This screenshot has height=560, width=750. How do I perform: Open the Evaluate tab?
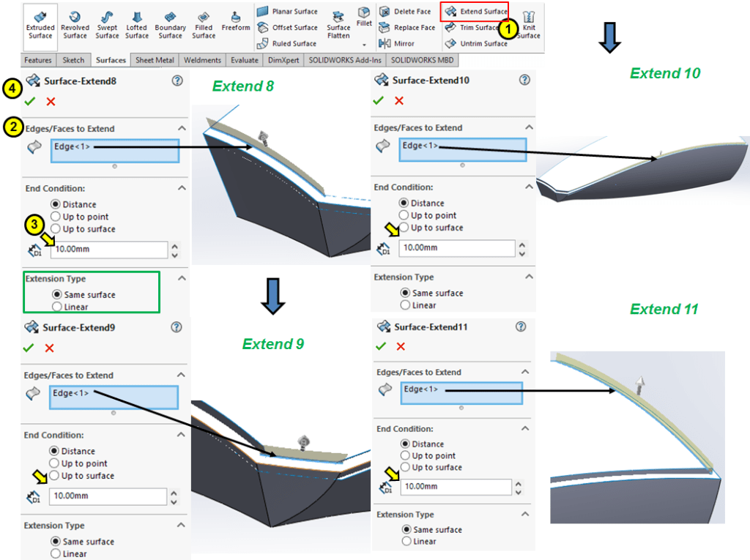click(x=244, y=60)
